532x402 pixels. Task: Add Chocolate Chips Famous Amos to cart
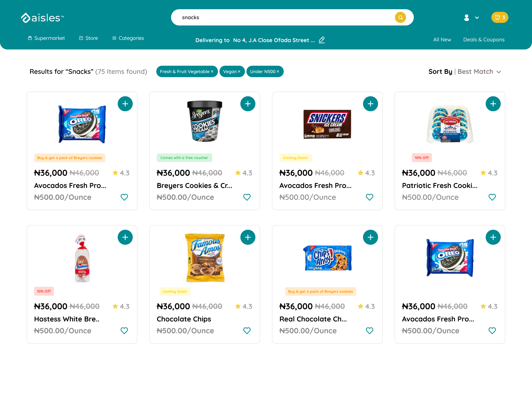[x=248, y=237]
